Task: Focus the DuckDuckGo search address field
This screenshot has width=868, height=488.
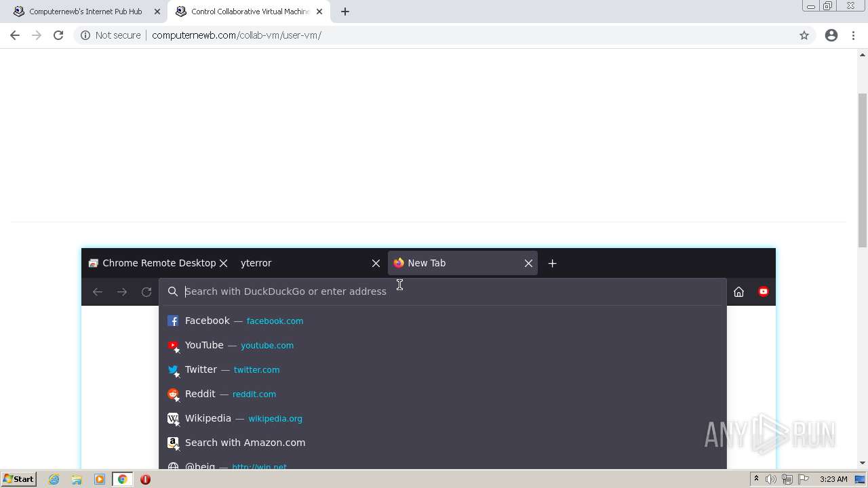Action: click(443, 291)
